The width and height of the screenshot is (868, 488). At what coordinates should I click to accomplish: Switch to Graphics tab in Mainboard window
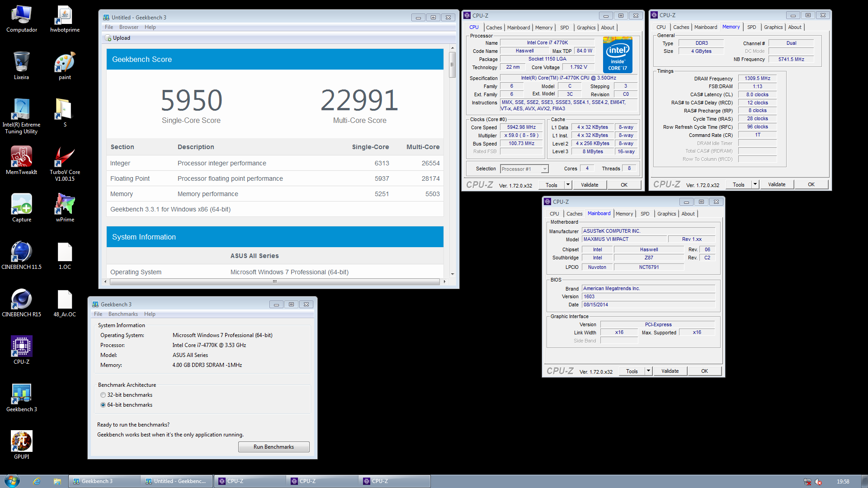pyautogui.click(x=666, y=214)
